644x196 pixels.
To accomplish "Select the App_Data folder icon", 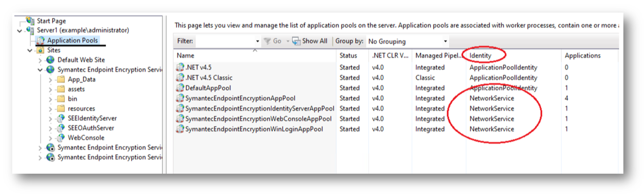I will click(60, 79).
